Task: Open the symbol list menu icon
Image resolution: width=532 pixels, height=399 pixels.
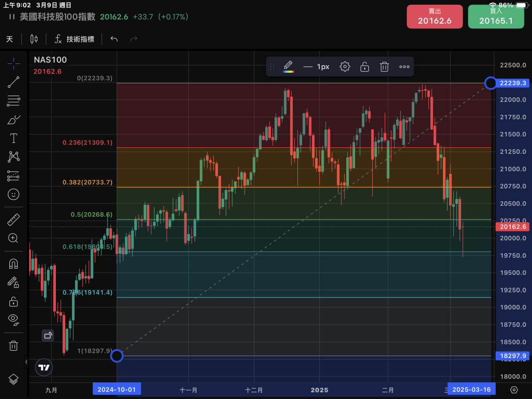Action: pos(12,16)
